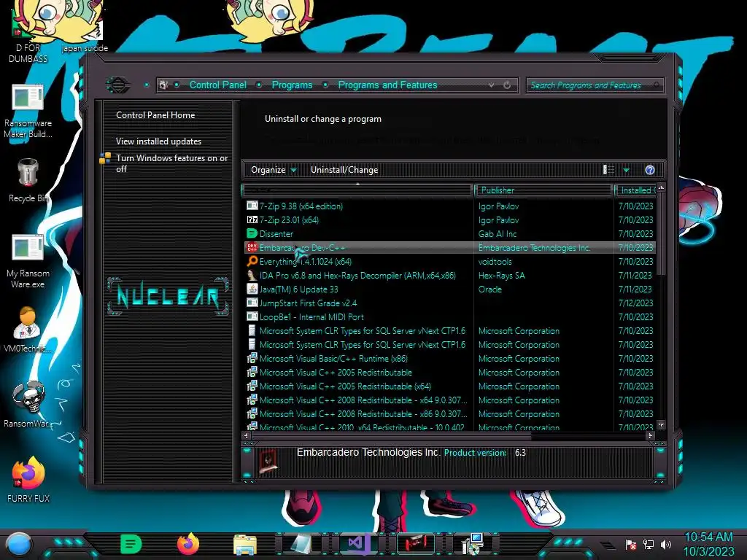The height and width of the screenshot is (560, 747).
Task: Click the Uninstall/Change button
Action: tap(344, 170)
